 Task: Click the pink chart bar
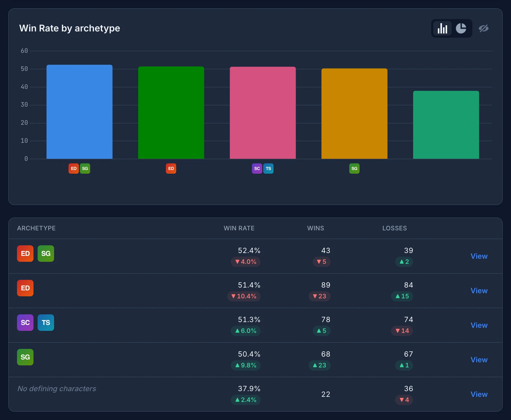[263, 113]
